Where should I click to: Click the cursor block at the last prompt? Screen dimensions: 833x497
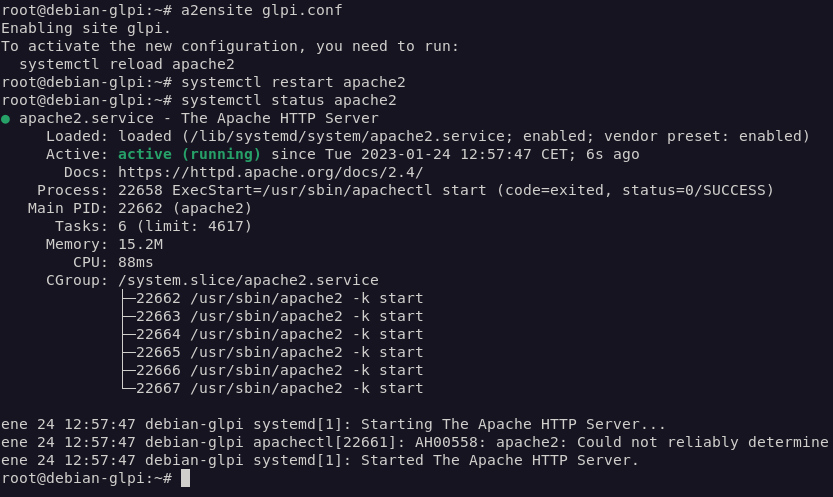pos(185,478)
